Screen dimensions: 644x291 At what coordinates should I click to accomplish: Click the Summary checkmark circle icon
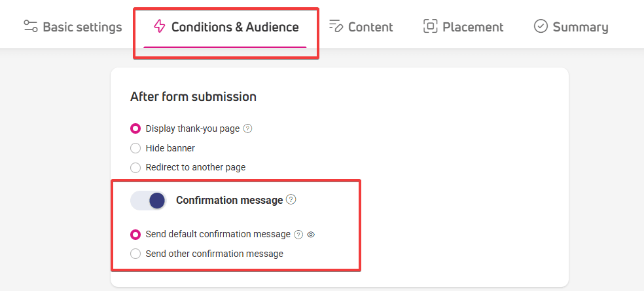pos(541,26)
